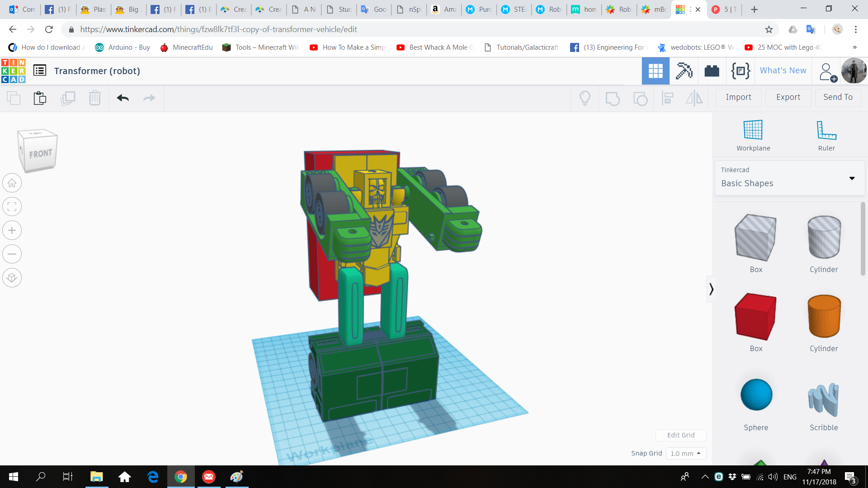
Task: Zoom in with the plus icon
Action: tap(12, 230)
